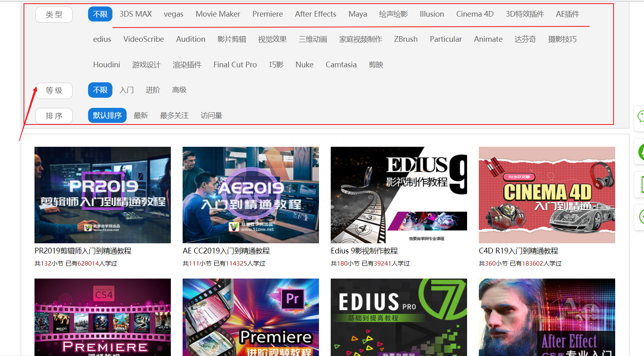Click the 3DS MAX type filter
The height and width of the screenshot is (356, 644).
pyautogui.click(x=136, y=14)
